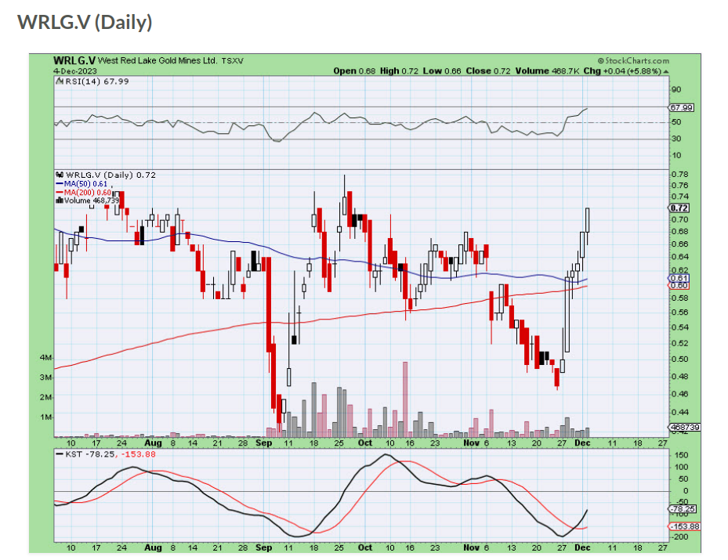Click the Low 0.66 value
728x560 pixels.
[x=441, y=71]
